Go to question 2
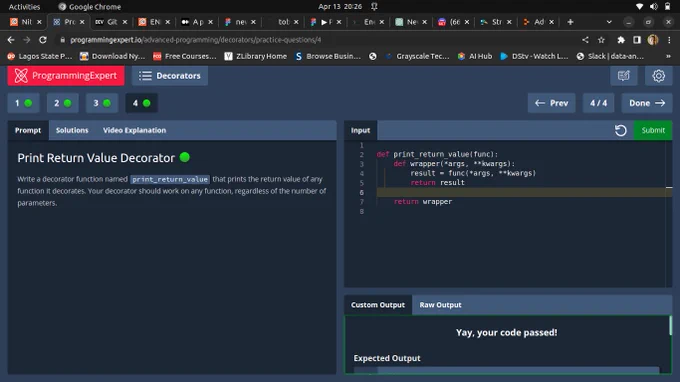This screenshot has height=382, width=680. 62,103
